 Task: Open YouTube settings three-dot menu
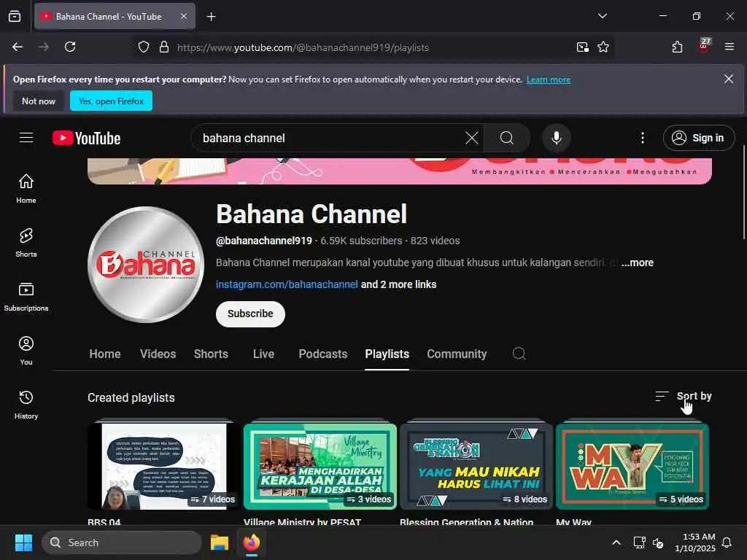click(643, 138)
